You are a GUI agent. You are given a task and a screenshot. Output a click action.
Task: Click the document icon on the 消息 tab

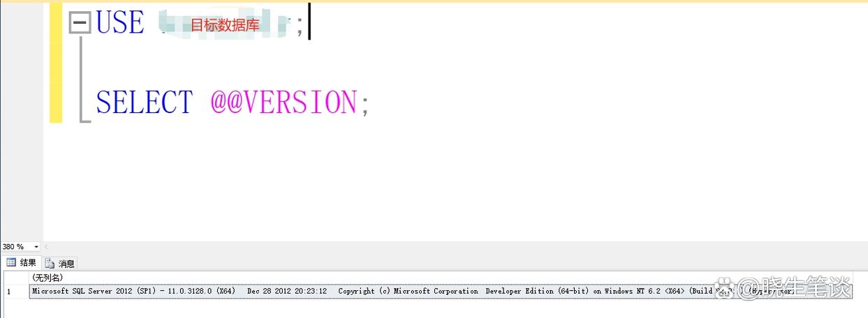click(50, 264)
